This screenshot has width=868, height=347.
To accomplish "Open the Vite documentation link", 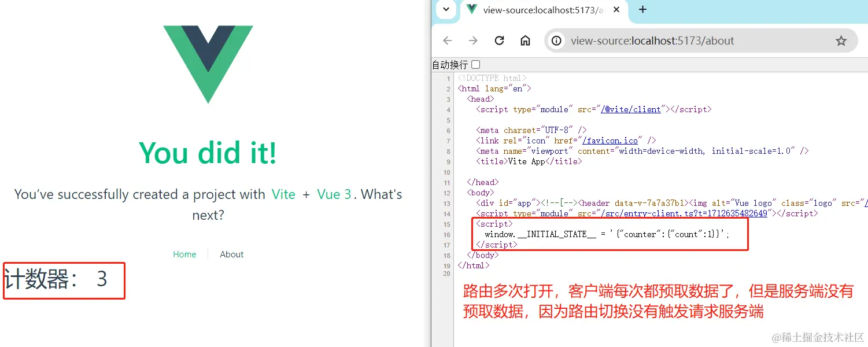I will coord(283,194).
